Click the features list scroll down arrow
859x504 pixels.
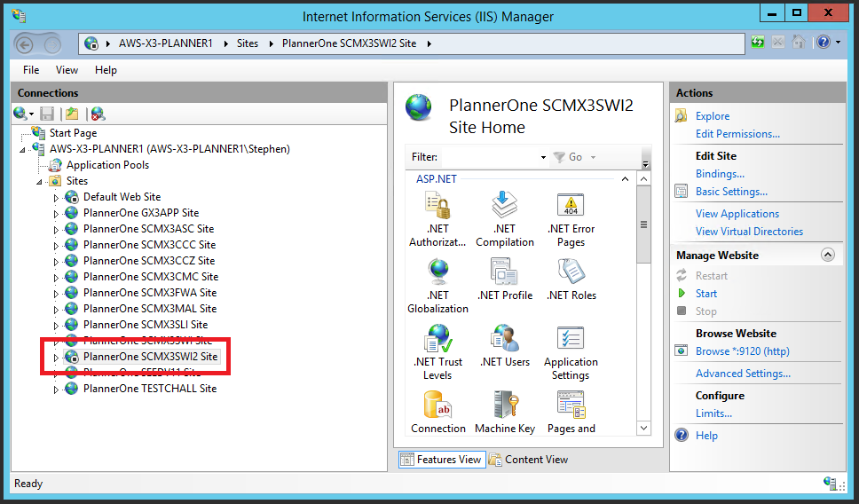[643, 428]
